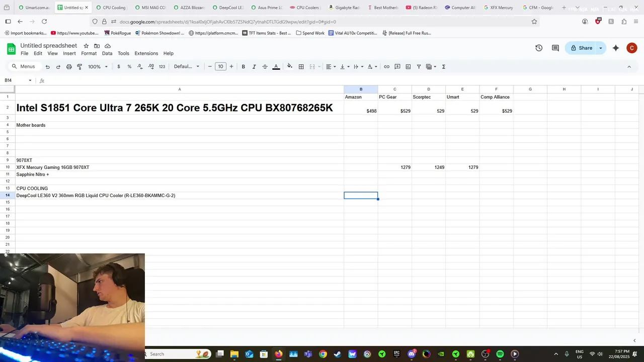Format as currency with dollar icon
The width and height of the screenshot is (644, 362).
coord(119,67)
